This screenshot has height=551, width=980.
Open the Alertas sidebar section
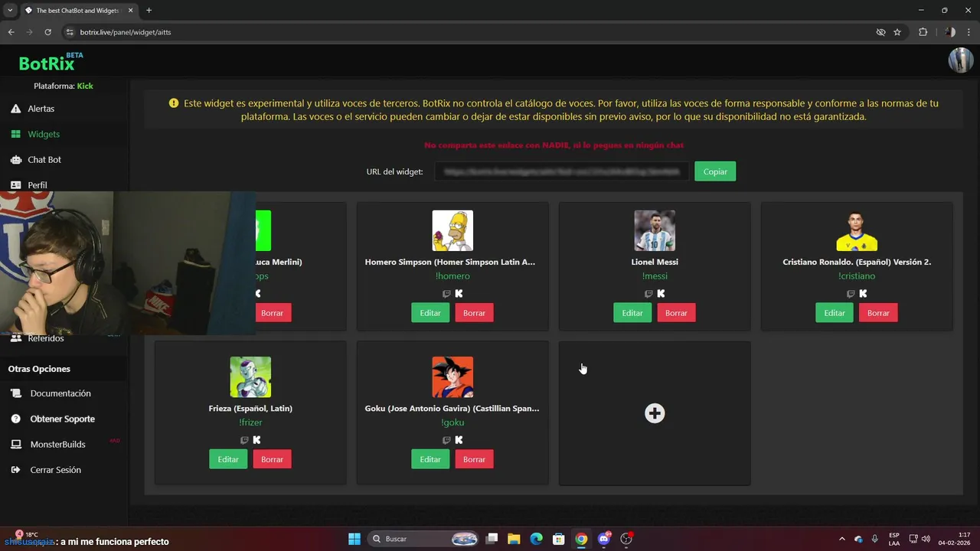[x=41, y=109]
